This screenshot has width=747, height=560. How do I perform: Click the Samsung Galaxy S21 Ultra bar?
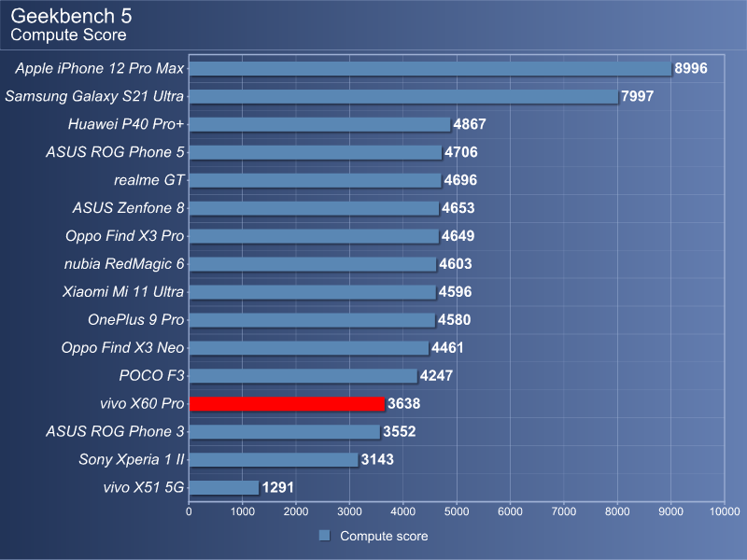click(403, 96)
